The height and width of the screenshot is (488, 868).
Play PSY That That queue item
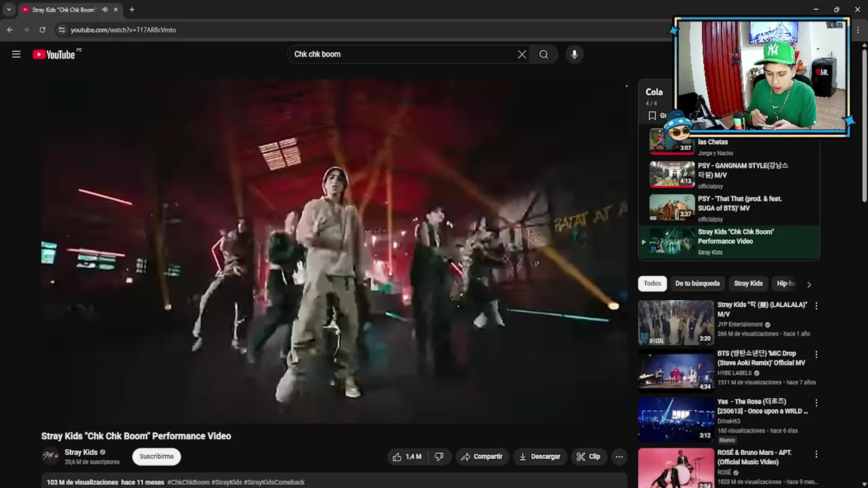tap(729, 208)
